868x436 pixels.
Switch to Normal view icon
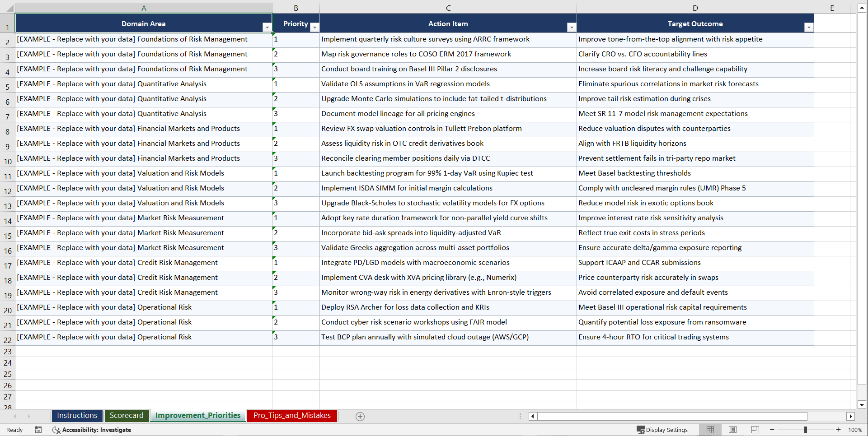[710, 429]
